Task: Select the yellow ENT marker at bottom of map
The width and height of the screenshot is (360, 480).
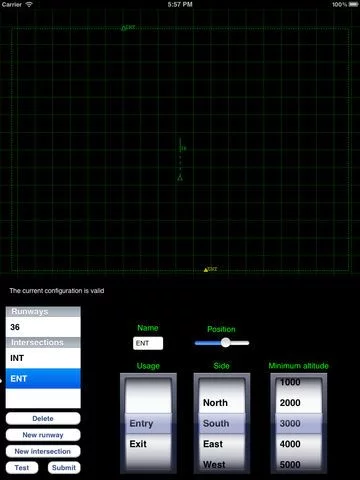Action: (210, 269)
